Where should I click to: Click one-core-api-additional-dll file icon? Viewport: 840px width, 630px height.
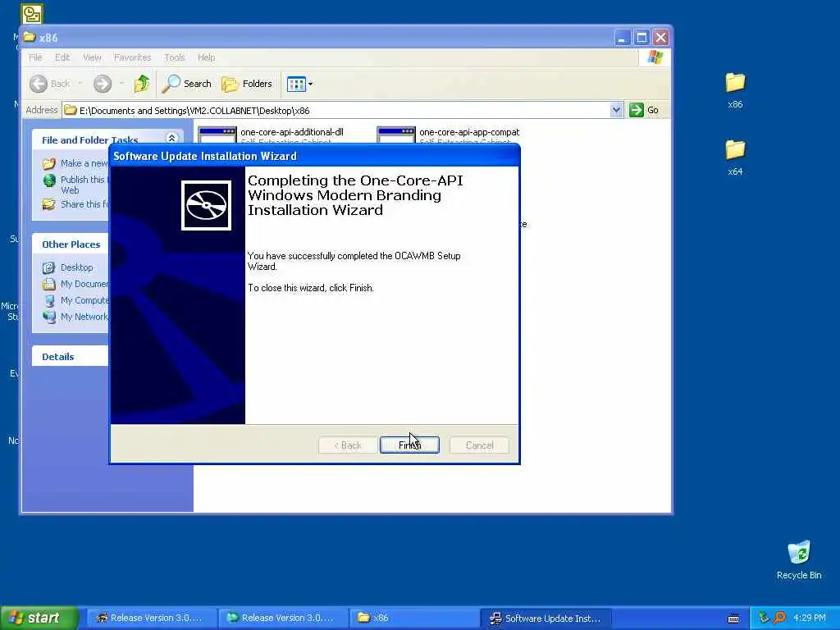(217, 135)
